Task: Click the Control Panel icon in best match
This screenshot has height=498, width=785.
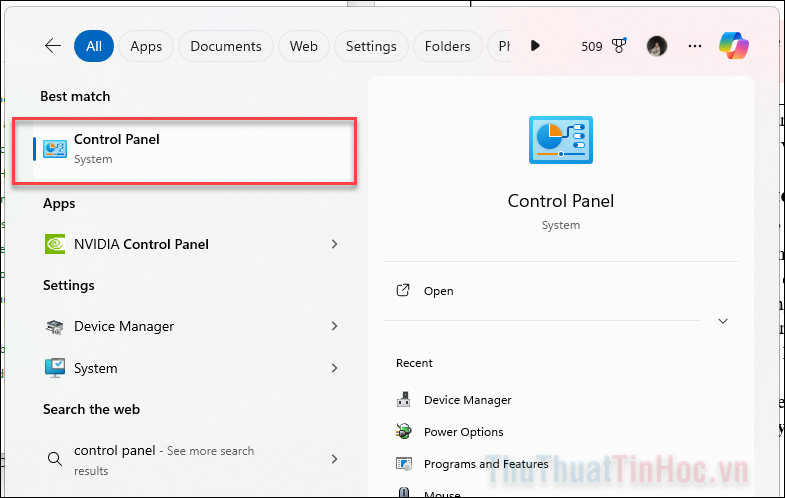Action: click(x=55, y=149)
